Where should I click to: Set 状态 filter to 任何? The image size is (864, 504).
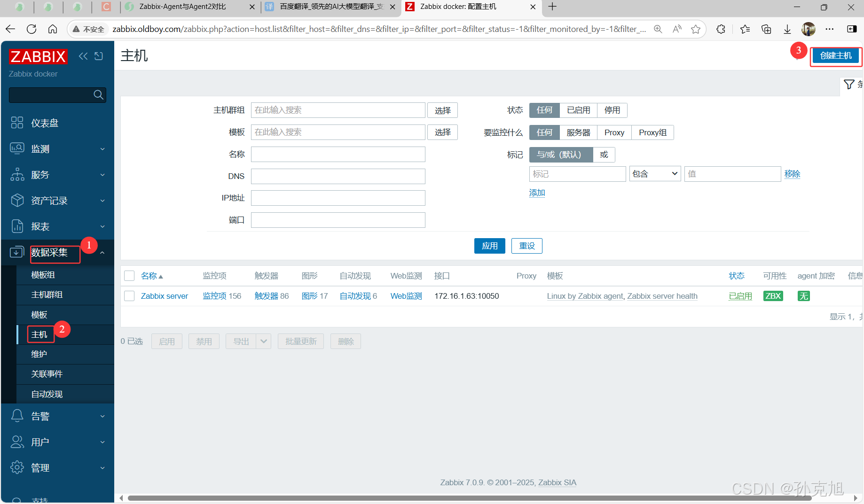tap(544, 110)
